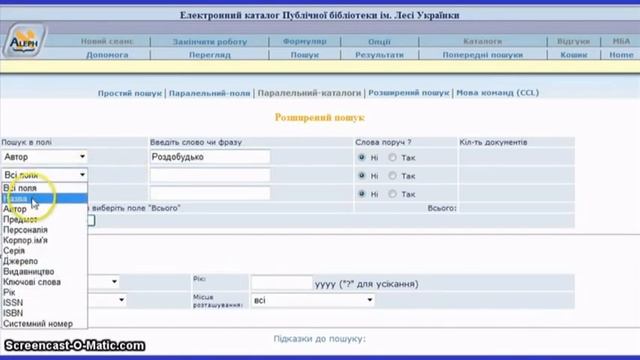
Task: Click the Роздобудько search phrase field
Action: (210, 157)
